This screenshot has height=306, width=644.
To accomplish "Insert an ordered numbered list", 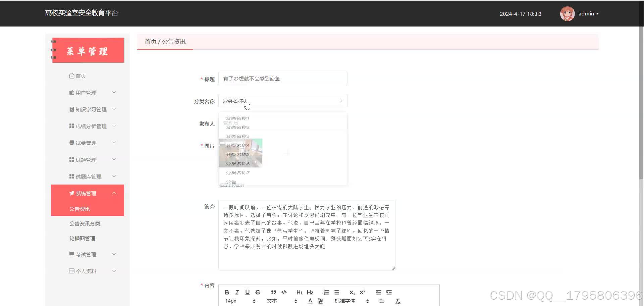I will tap(326, 292).
